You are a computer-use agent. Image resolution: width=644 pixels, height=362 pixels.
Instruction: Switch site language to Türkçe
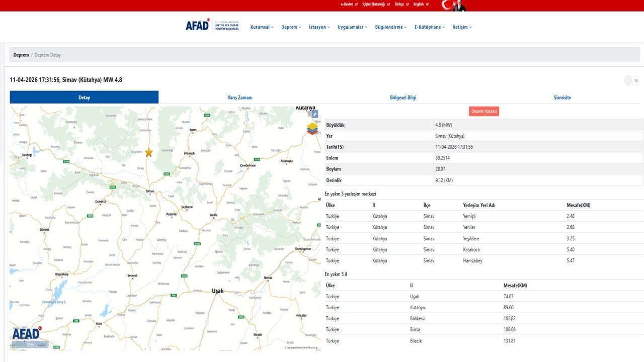tap(401, 4)
